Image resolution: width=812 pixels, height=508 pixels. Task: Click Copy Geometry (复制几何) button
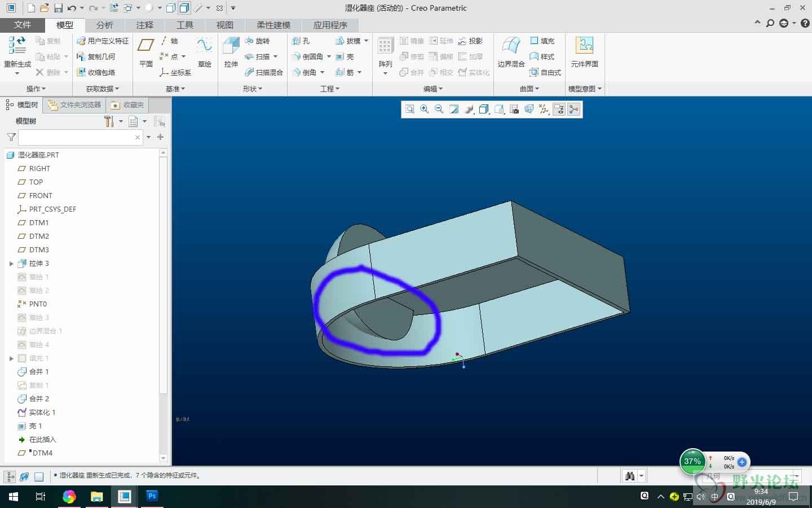tap(96, 56)
